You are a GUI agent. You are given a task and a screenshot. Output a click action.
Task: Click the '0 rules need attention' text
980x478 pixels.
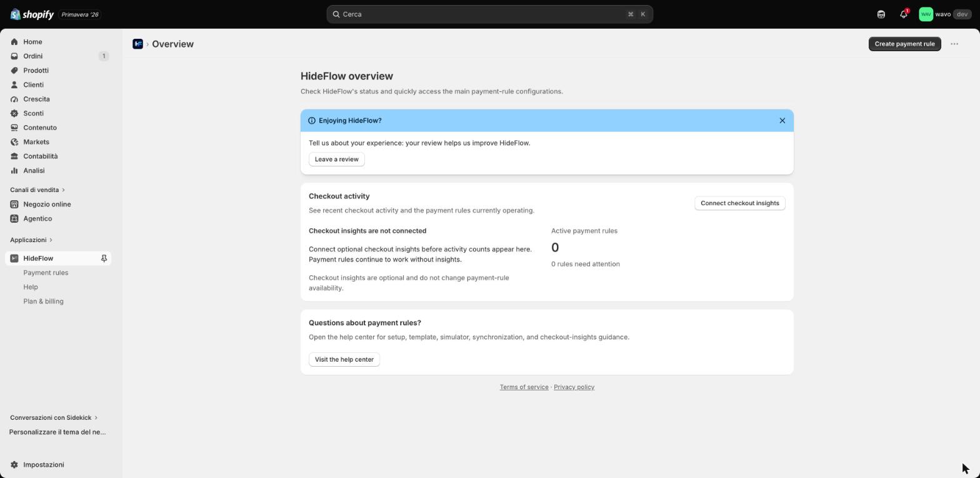click(586, 264)
